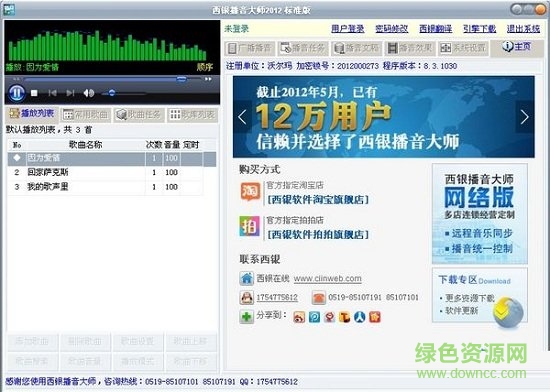Click the 删除歌曲 button
Screen dimensions: 550x392
85,341
